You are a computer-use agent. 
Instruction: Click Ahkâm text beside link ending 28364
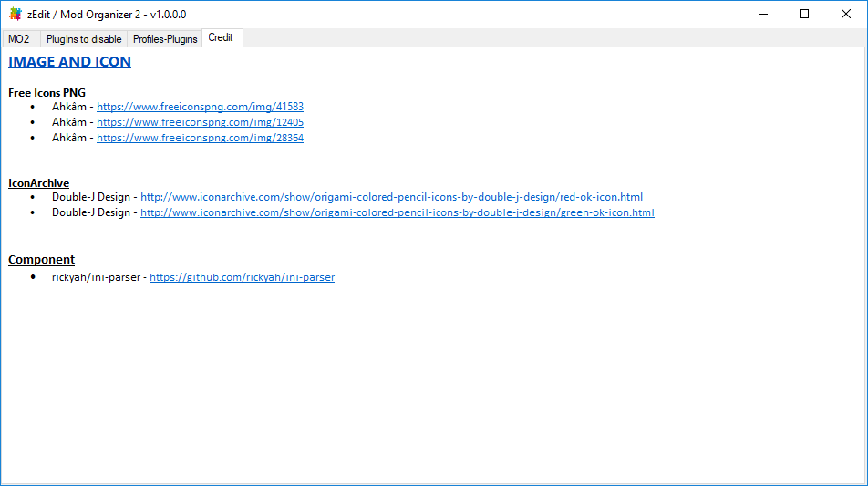69,138
